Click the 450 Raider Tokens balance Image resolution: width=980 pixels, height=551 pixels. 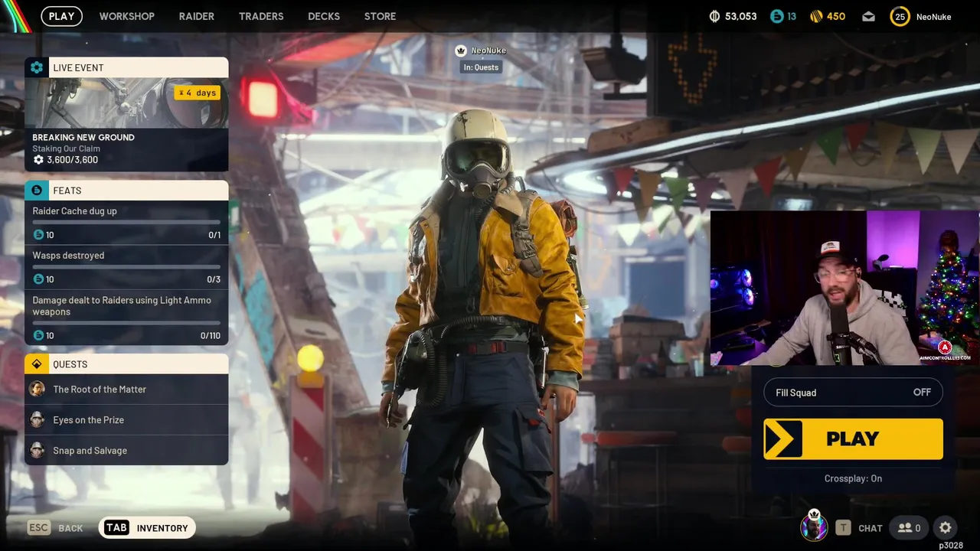(x=836, y=16)
